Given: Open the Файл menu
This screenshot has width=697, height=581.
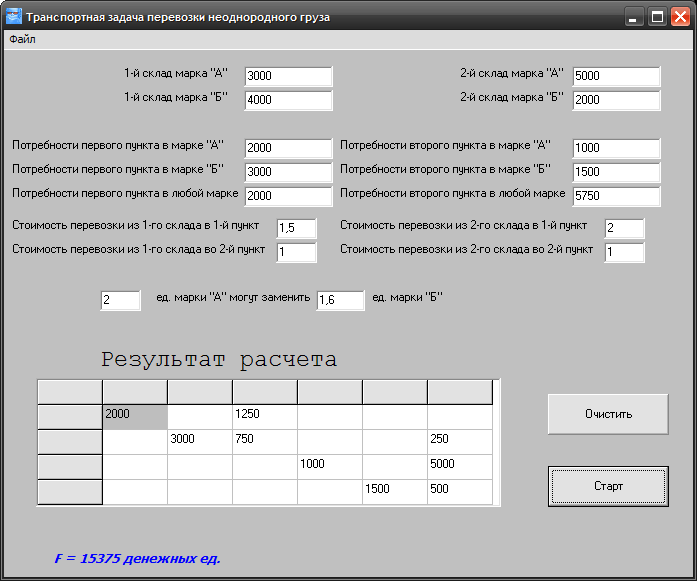Looking at the screenshot, I should pos(22,39).
